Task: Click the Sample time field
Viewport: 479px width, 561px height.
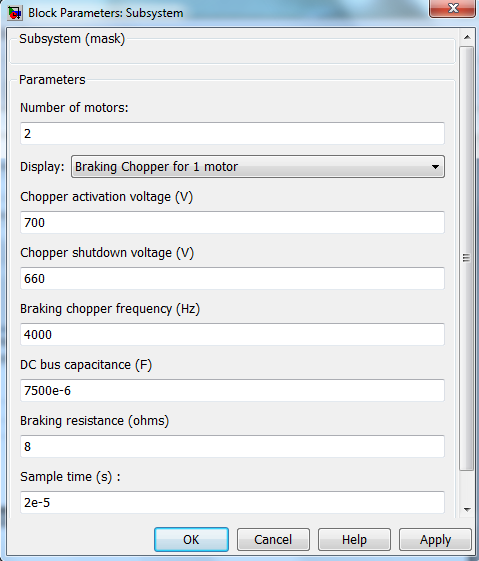Action: pyautogui.click(x=232, y=502)
